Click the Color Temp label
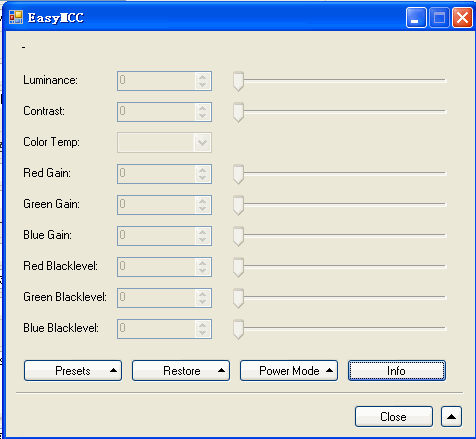Screen dimensions: 476x439 [x=51, y=142]
